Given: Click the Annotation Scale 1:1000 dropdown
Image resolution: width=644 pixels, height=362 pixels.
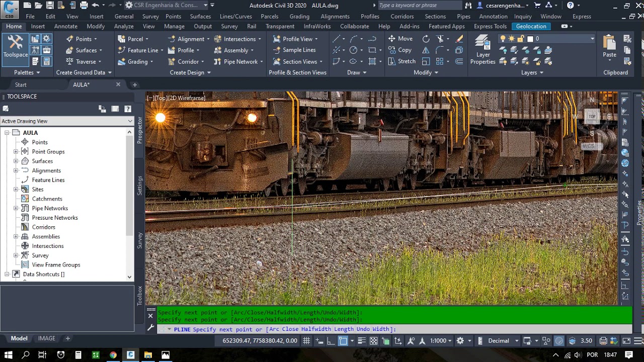Looking at the screenshot, I should point(441,340).
